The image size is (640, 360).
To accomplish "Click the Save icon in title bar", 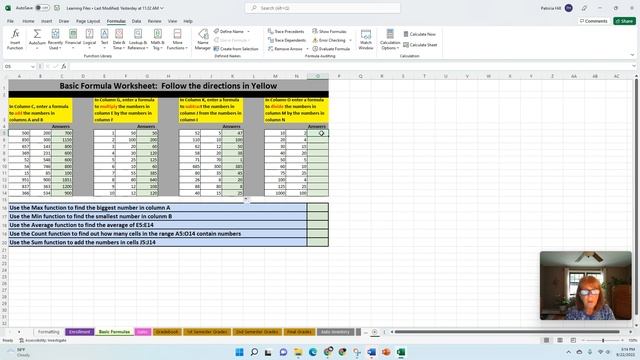I will tap(57, 8).
